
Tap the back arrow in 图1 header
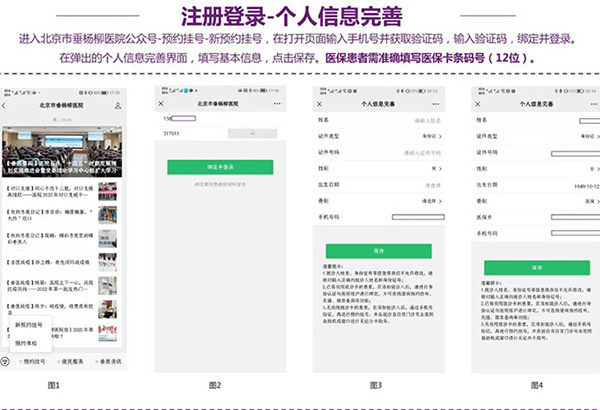click(6, 104)
